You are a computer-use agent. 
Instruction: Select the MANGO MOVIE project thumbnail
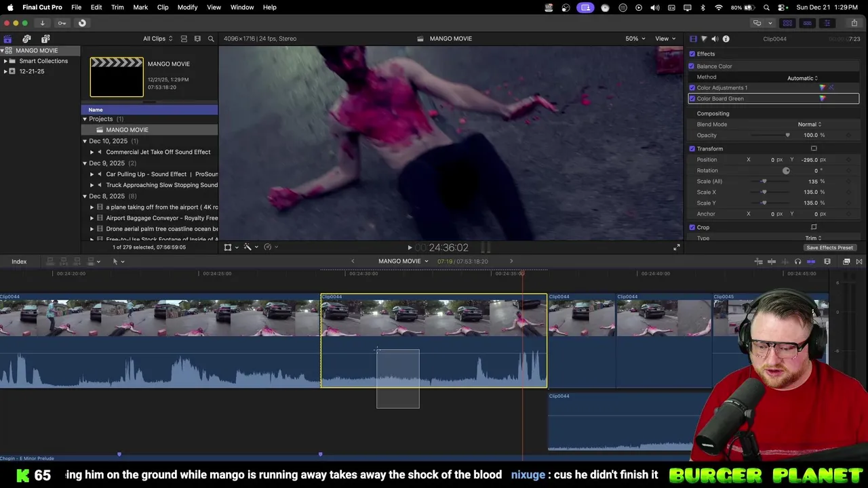(117, 77)
